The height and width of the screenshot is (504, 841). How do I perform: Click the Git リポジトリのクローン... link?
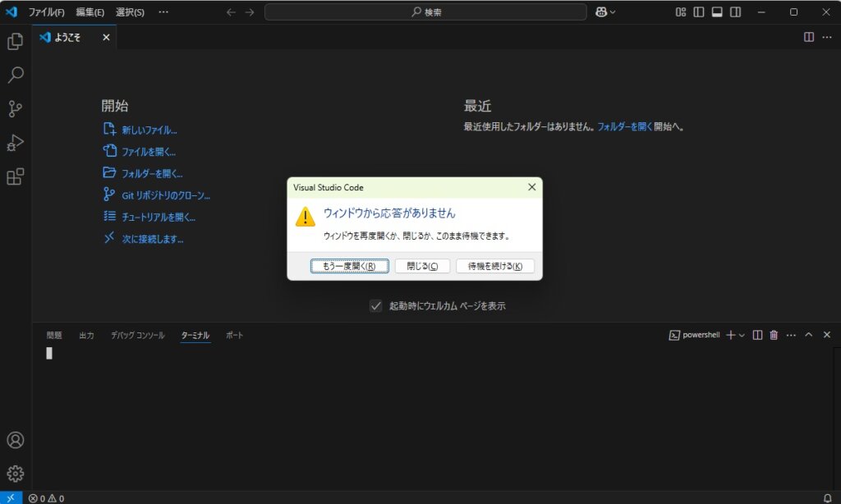[166, 195]
